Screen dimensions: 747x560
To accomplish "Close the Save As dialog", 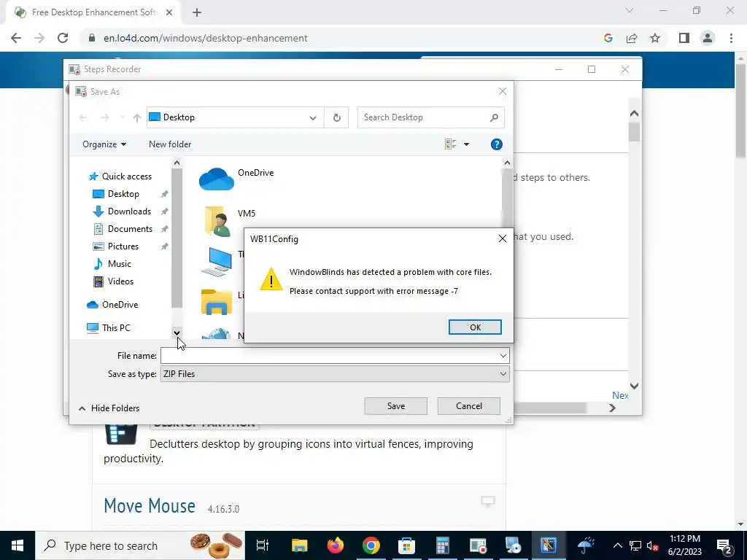I will tap(502, 91).
